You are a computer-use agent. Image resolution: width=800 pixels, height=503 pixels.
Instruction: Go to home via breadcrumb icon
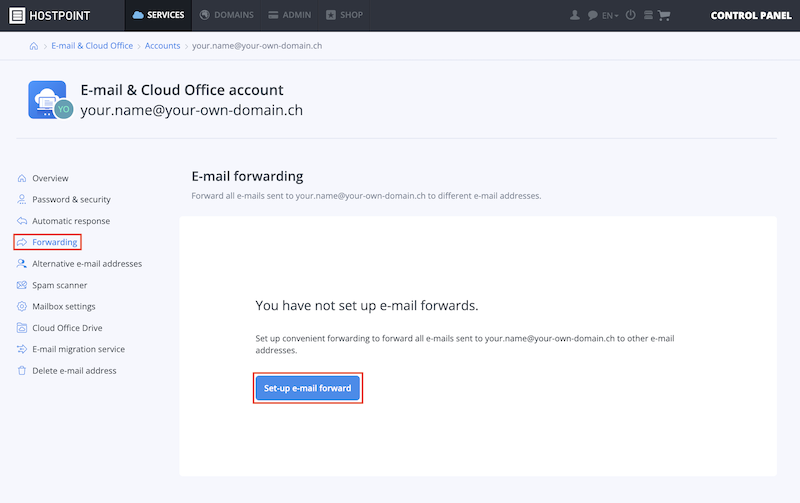click(34, 46)
